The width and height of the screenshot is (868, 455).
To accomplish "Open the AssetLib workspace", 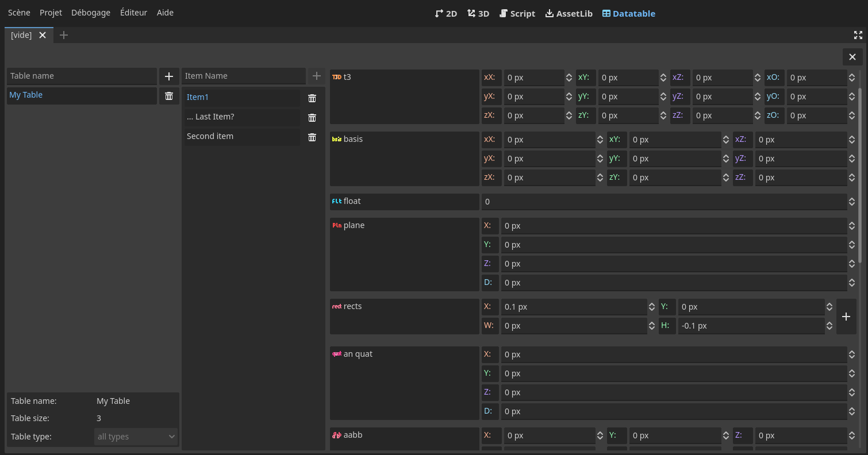I will coord(569,13).
